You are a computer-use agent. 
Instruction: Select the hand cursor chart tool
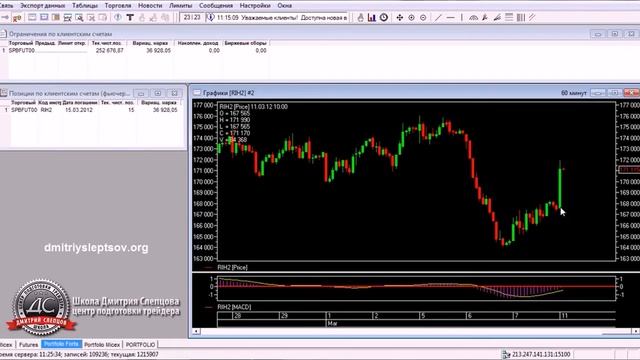(360, 18)
